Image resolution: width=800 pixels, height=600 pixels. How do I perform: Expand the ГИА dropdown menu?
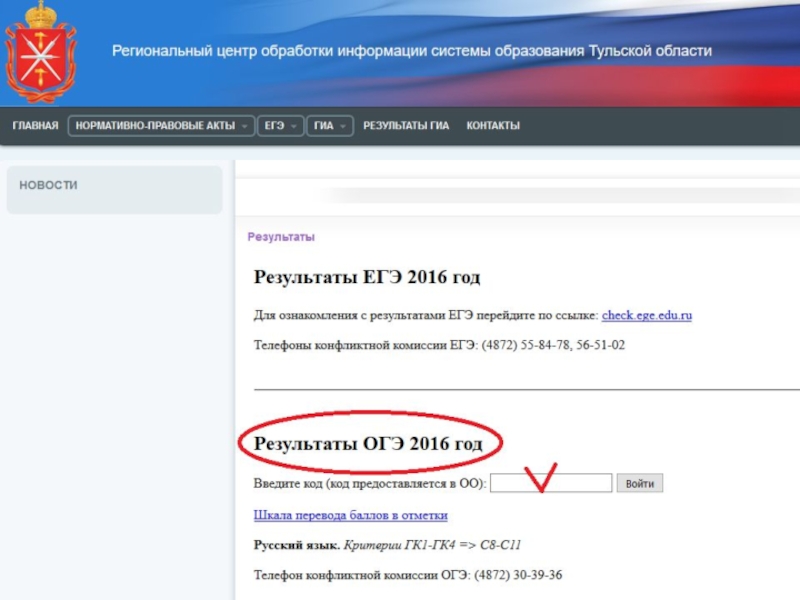coord(330,126)
